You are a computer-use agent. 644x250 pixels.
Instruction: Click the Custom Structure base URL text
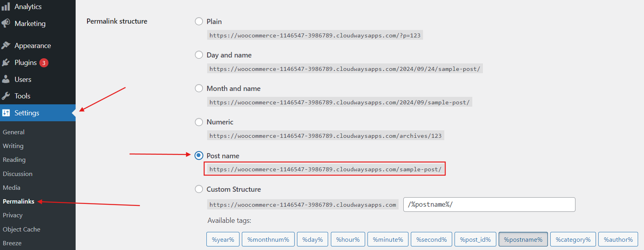(303, 205)
